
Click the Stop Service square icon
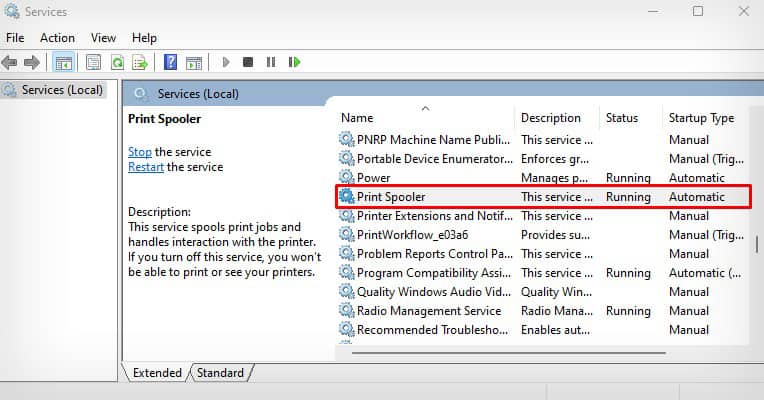tap(248, 62)
